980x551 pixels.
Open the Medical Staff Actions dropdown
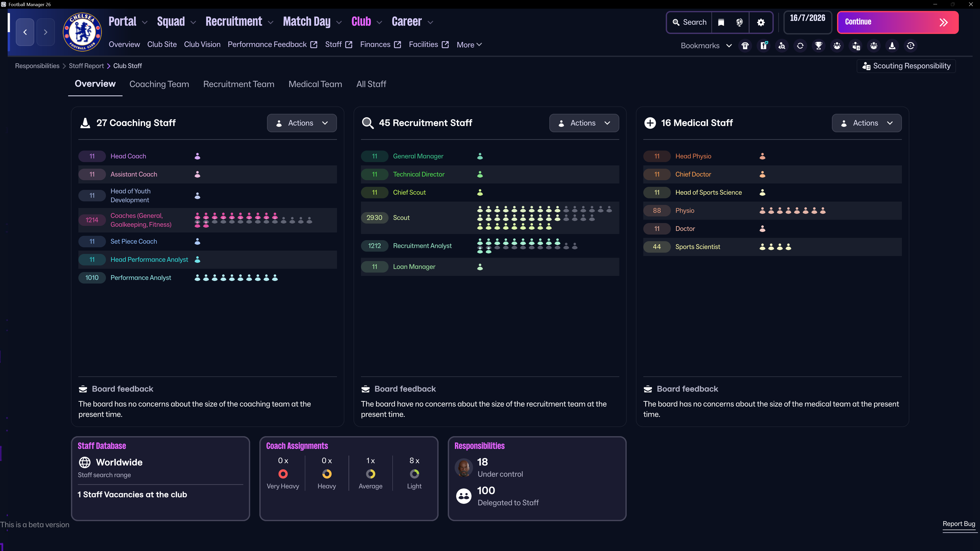tap(867, 123)
